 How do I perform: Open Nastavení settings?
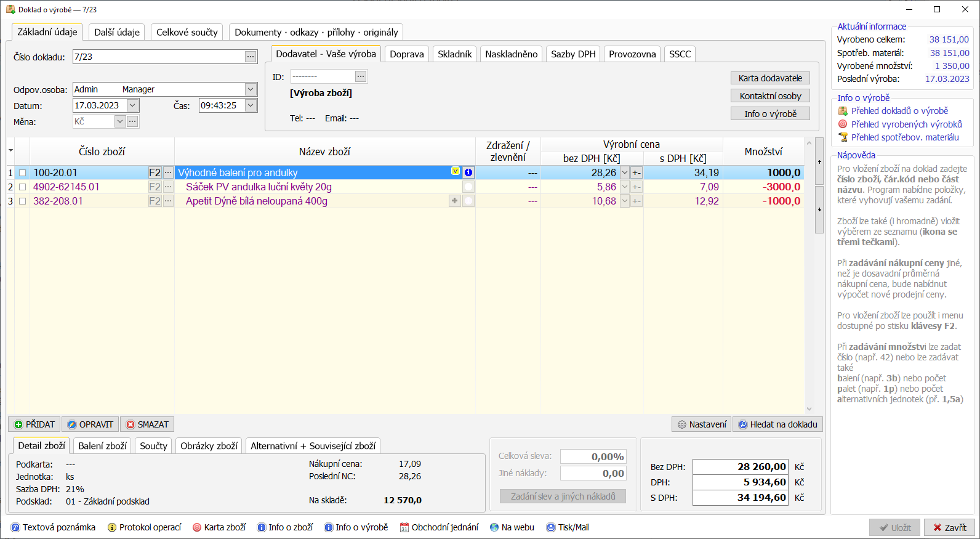point(702,424)
